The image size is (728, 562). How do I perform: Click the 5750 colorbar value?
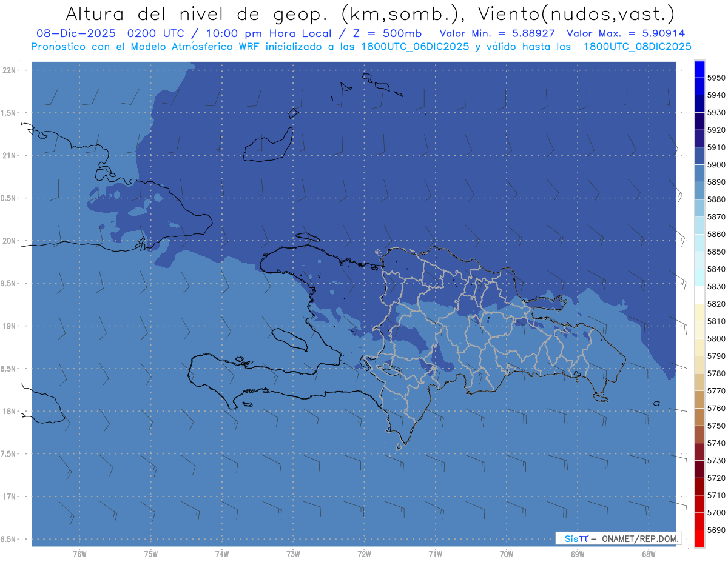tap(716, 426)
